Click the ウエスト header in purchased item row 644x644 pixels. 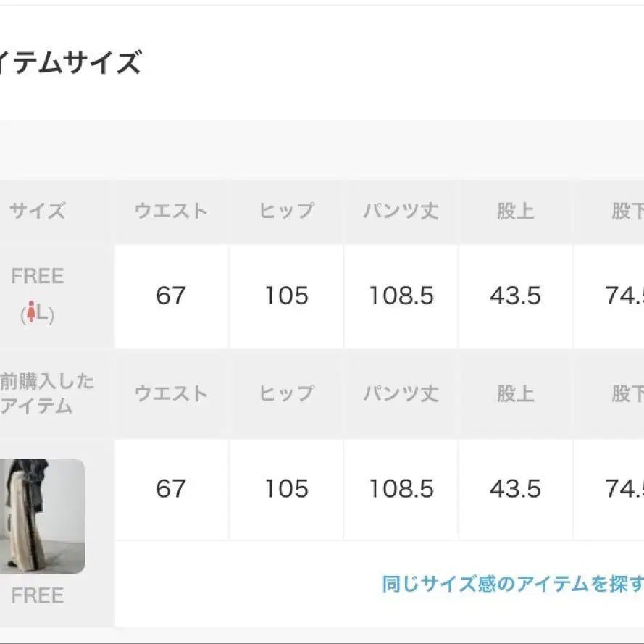171,393
